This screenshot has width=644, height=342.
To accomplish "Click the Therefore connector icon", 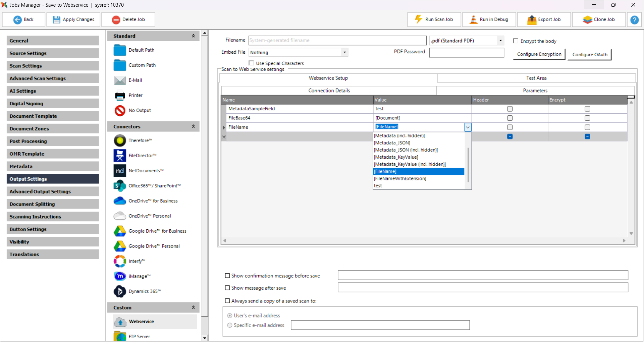I will click(120, 140).
